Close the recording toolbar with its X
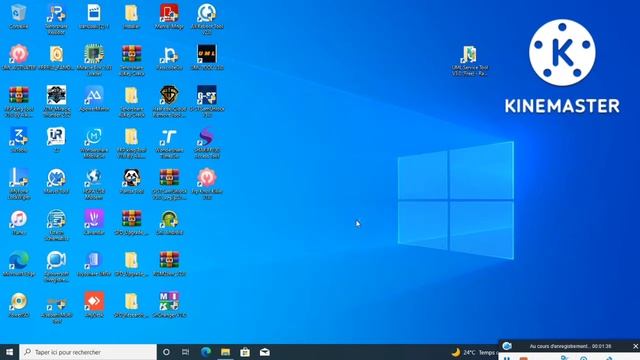The image size is (640, 360). coord(635,346)
